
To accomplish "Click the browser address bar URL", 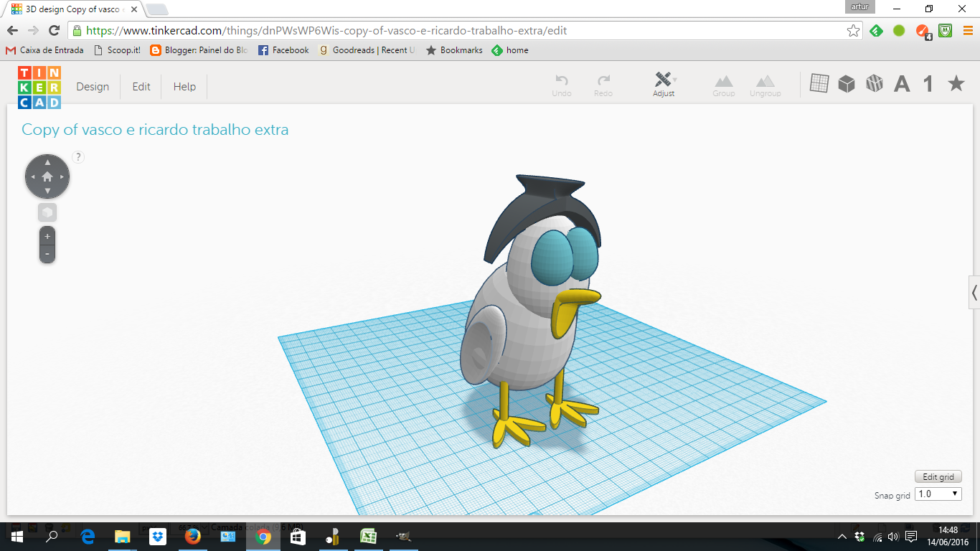I will point(326,31).
